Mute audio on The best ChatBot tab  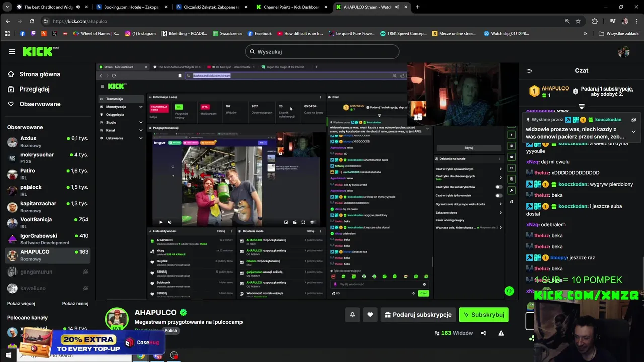(x=78, y=7)
